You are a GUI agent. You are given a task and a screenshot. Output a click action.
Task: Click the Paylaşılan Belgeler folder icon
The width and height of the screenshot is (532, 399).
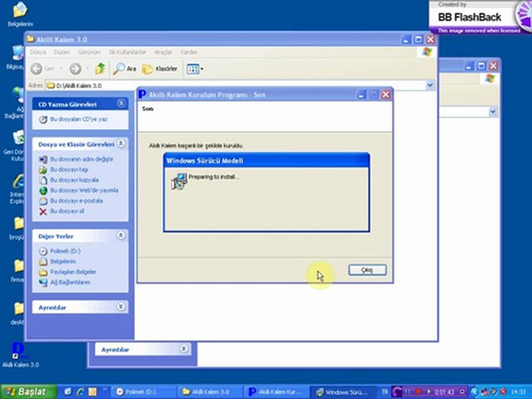[x=43, y=272]
